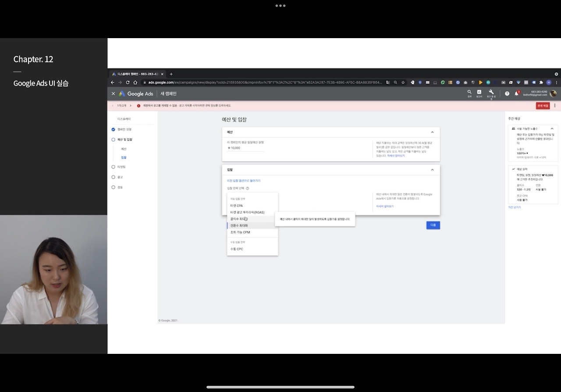Open the Google Ads help icon

click(507, 94)
